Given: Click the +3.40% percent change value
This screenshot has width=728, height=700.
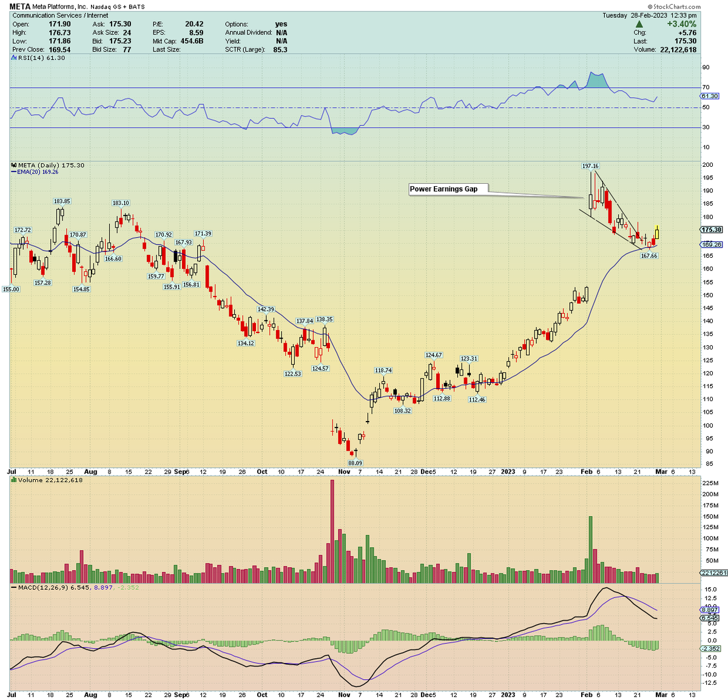Looking at the screenshot, I should (682, 24).
